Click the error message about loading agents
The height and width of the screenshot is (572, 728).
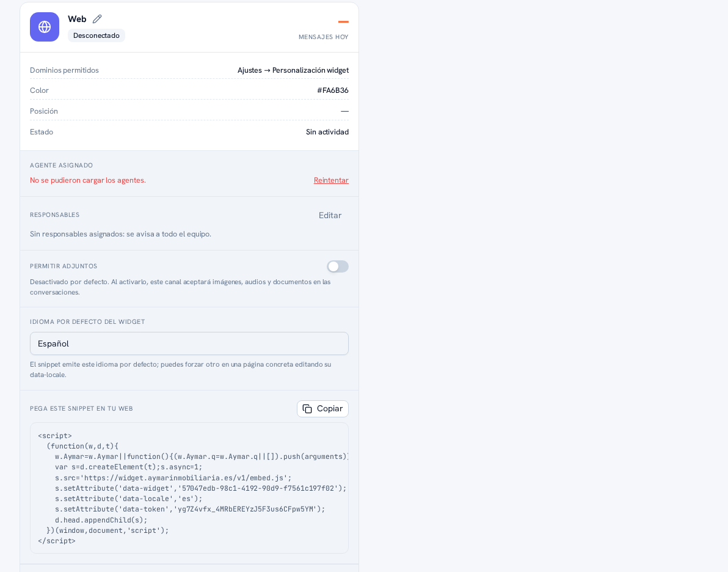(x=88, y=180)
